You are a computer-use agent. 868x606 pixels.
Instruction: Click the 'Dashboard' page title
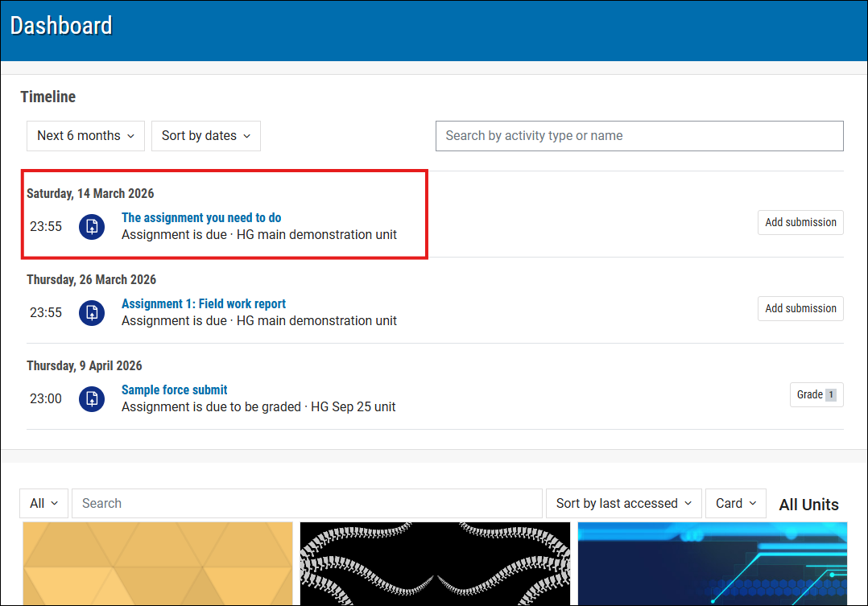61,26
